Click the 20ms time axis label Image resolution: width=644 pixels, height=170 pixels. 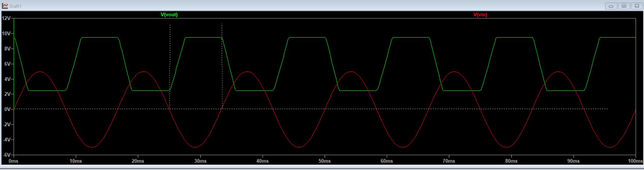tap(138, 161)
